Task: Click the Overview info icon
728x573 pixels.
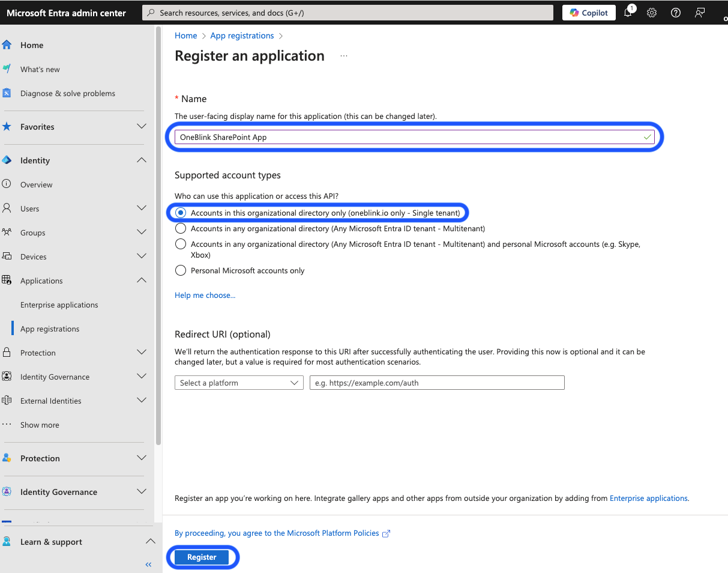Action: click(x=7, y=184)
